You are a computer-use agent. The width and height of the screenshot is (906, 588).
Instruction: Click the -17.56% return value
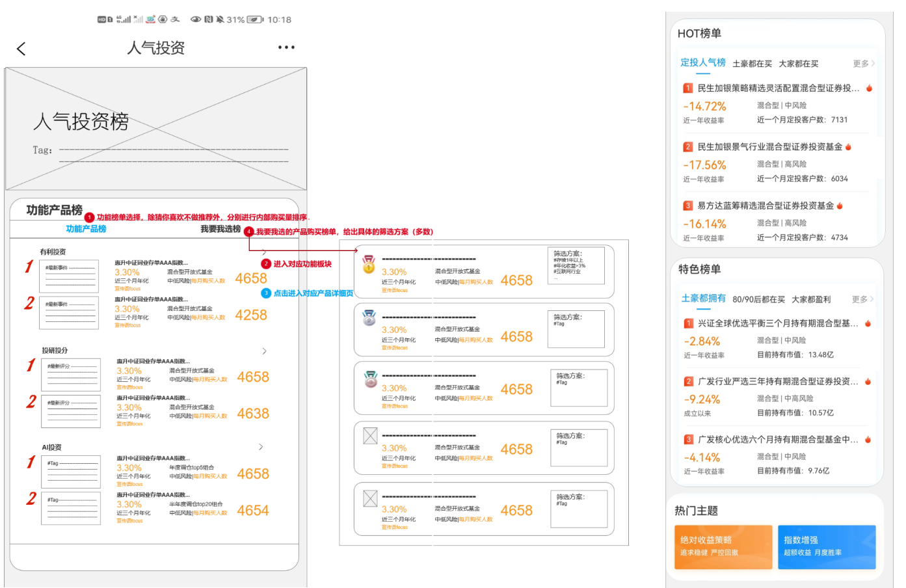(x=704, y=165)
